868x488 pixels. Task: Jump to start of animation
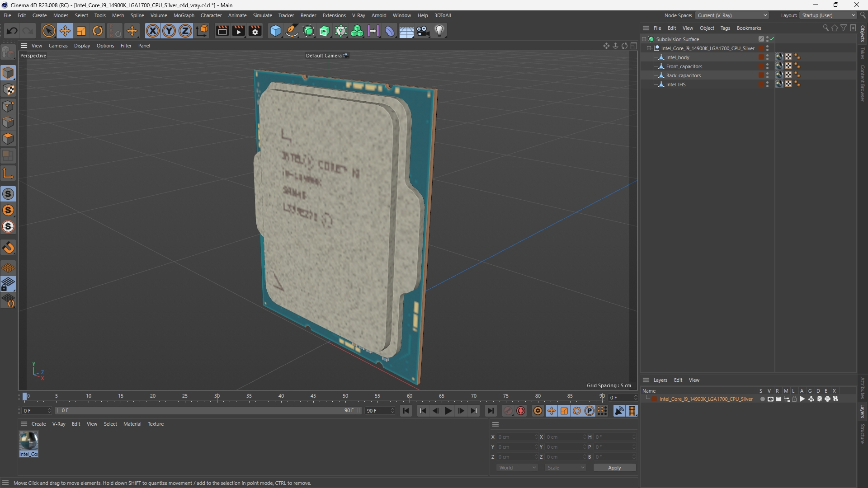pos(406,411)
